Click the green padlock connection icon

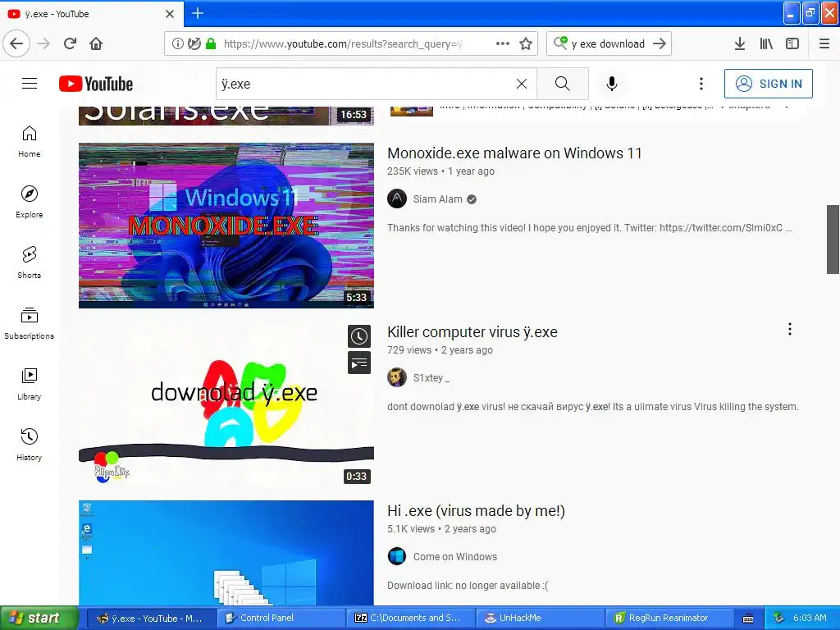point(211,43)
